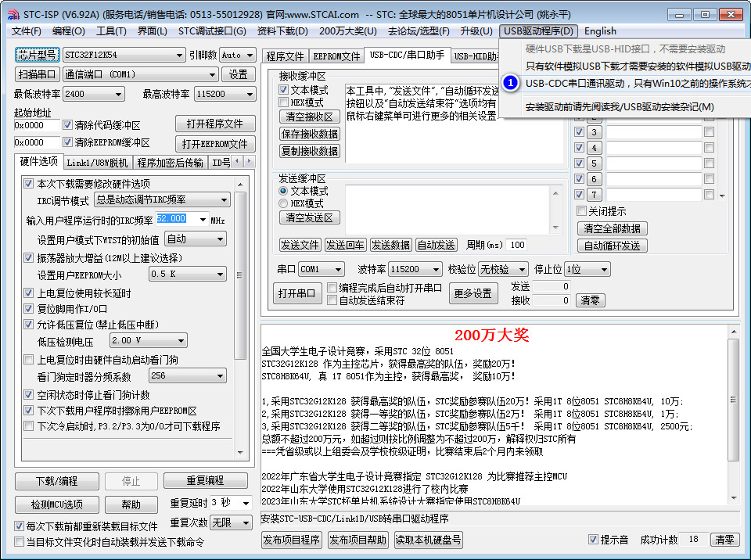Click the STC-ISP application icon in title bar
This screenshot has height=560, width=751.
click(x=13, y=14)
